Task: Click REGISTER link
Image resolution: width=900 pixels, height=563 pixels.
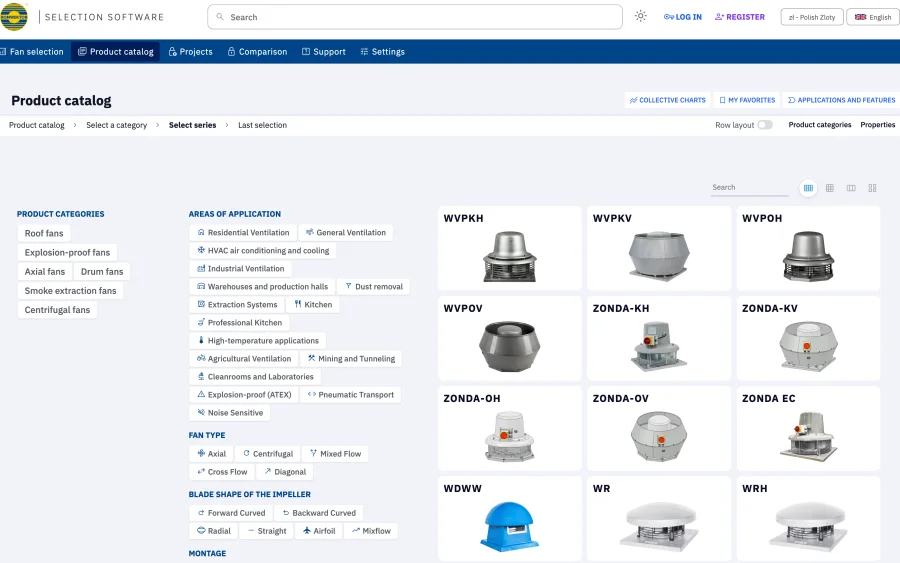Action: (x=740, y=17)
